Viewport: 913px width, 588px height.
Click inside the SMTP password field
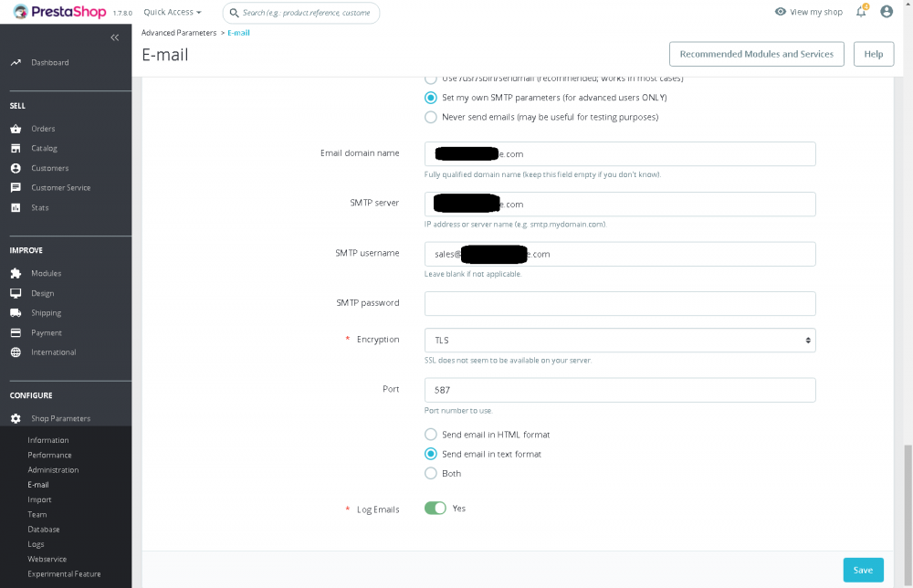(x=620, y=303)
